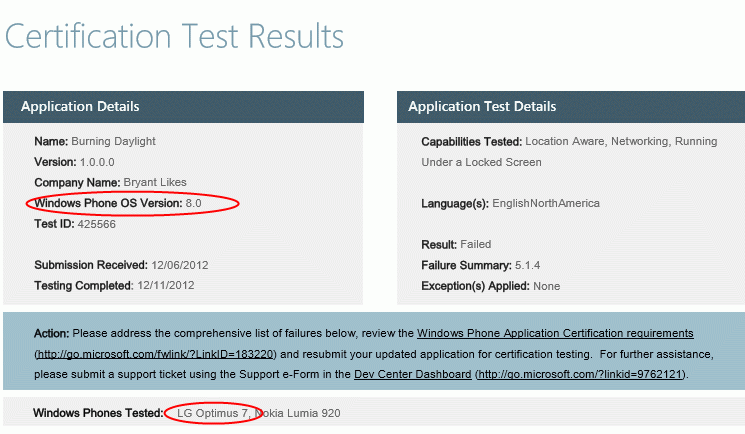
Task: Click the Failure Summary value 5.1.4
Action: click(x=527, y=265)
